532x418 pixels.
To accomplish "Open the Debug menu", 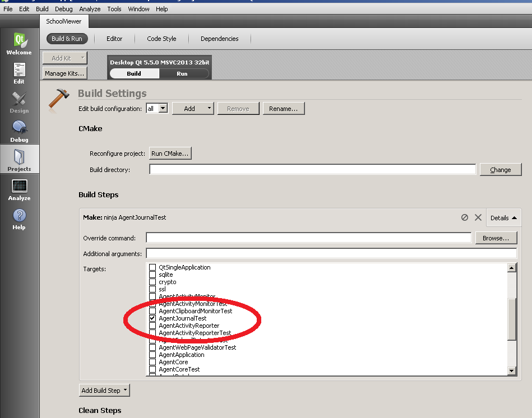I will (x=64, y=9).
